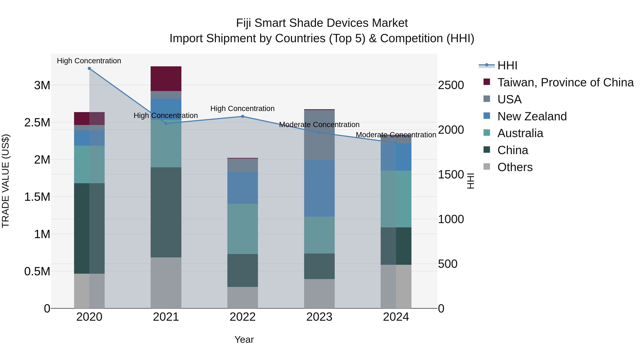Click the 3M trade value axis tick

point(42,85)
